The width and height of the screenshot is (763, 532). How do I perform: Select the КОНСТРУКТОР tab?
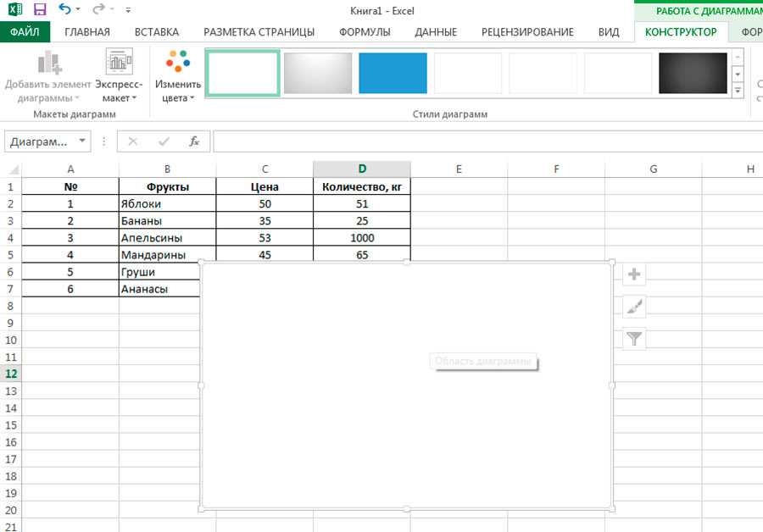pos(681,32)
